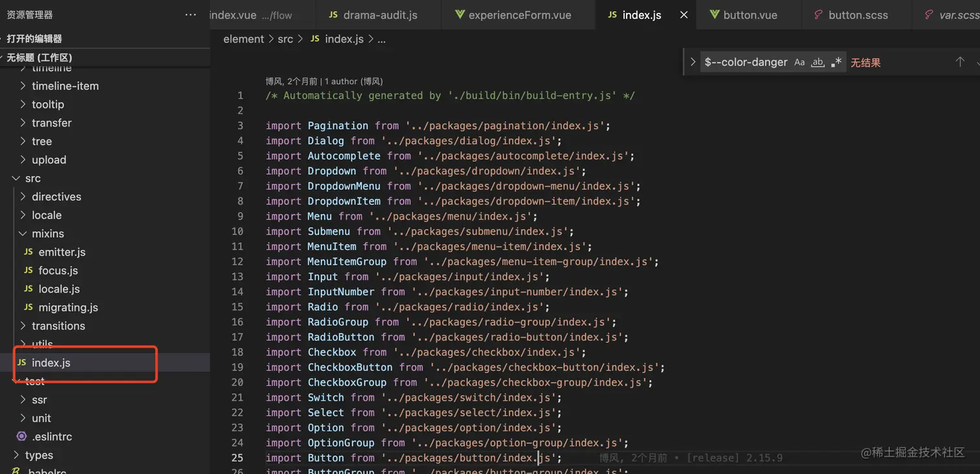Open emitter.js in the explorer
The height and width of the screenshot is (474, 980).
tap(62, 252)
